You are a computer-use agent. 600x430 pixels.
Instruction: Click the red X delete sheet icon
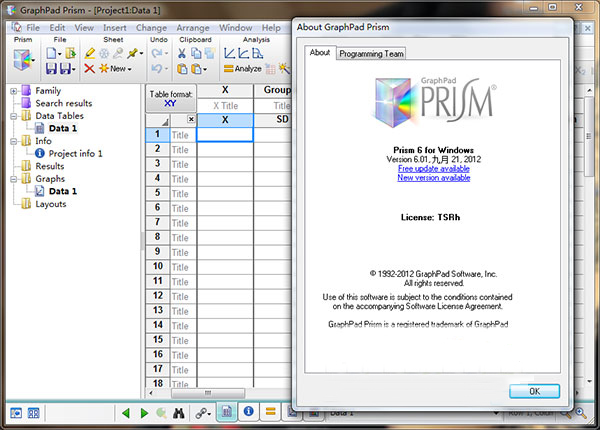pos(89,69)
